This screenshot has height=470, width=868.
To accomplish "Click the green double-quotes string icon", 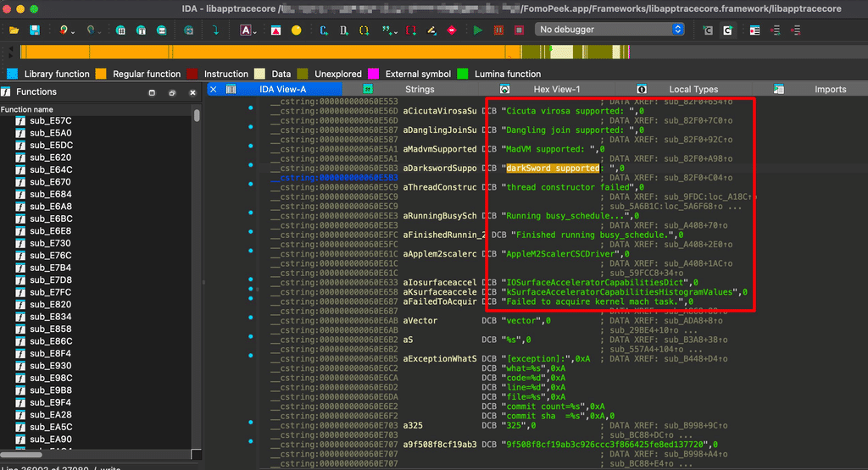I will (x=387, y=30).
